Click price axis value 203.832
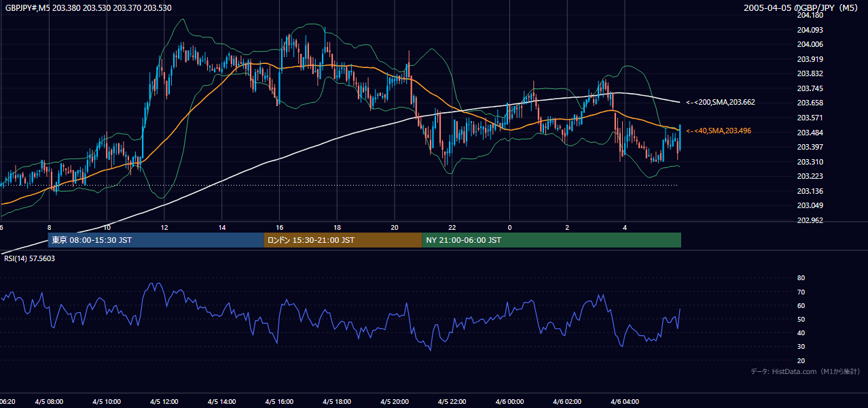This screenshot has height=408, width=868. [810, 73]
